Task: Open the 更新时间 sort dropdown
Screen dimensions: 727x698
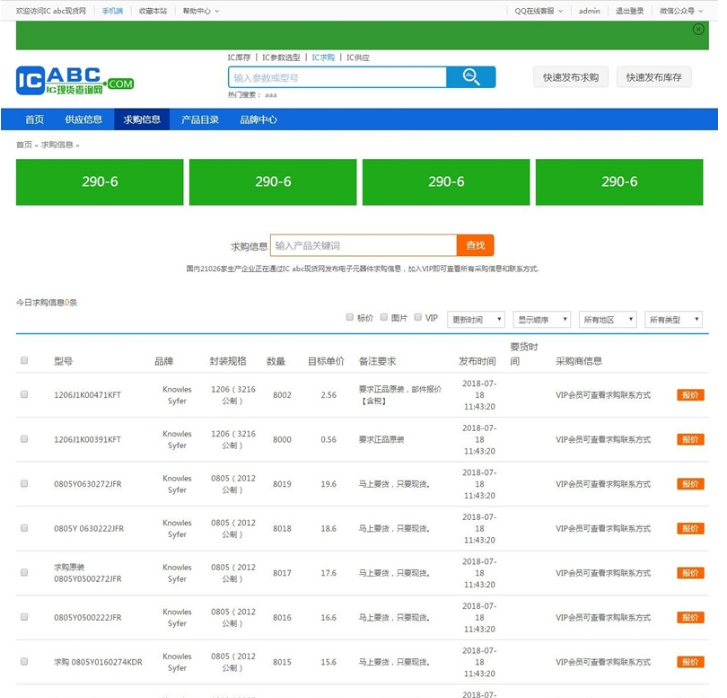Action: (x=475, y=320)
